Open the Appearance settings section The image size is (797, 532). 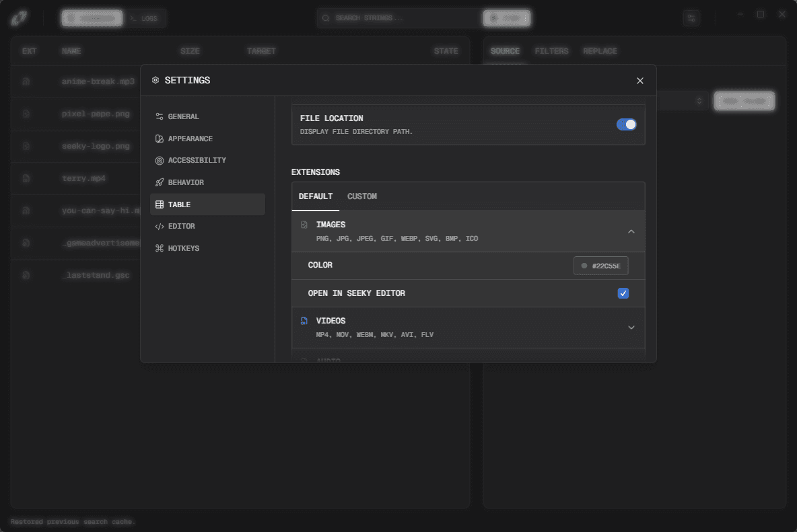click(190, 139)
